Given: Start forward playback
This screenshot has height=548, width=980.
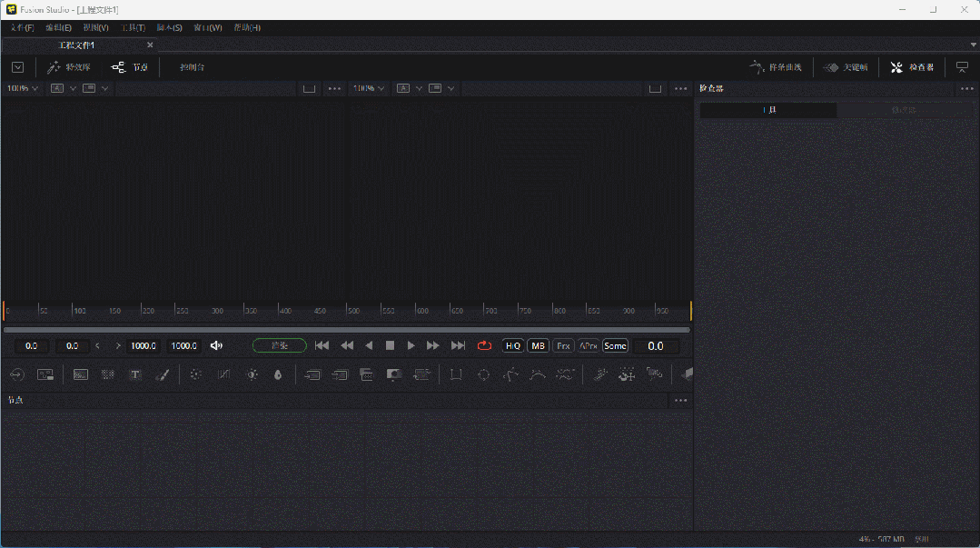Looking at the screenshot, I should 411,345.
